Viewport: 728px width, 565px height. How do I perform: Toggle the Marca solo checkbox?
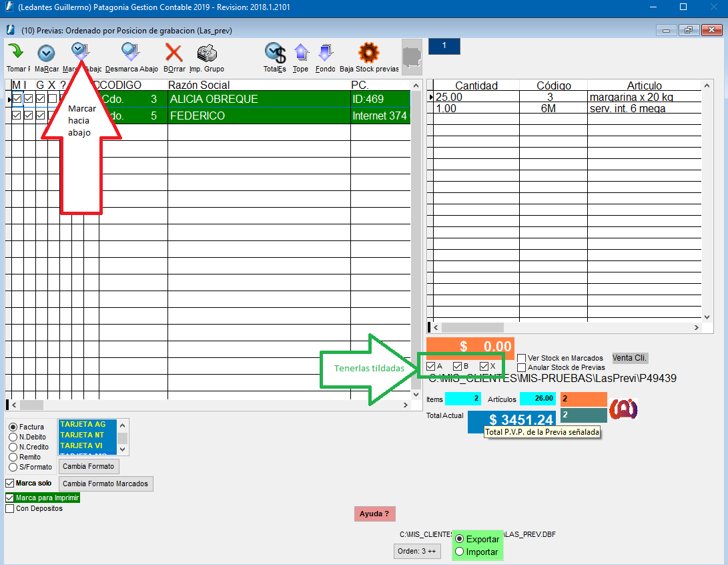pyautogui.click(x=10, y=484)
